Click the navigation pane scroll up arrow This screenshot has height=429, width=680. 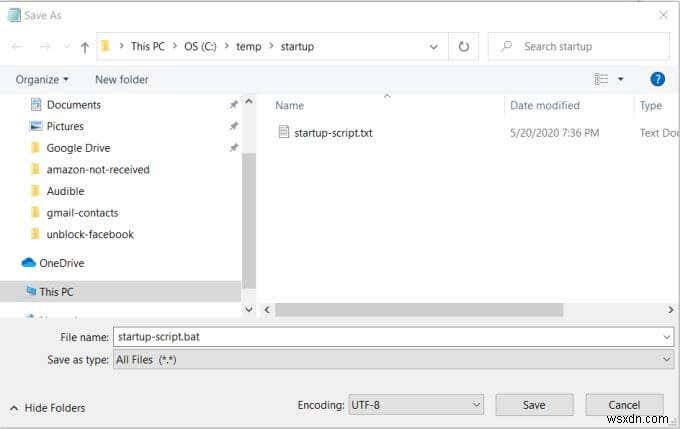coord(248,102)
